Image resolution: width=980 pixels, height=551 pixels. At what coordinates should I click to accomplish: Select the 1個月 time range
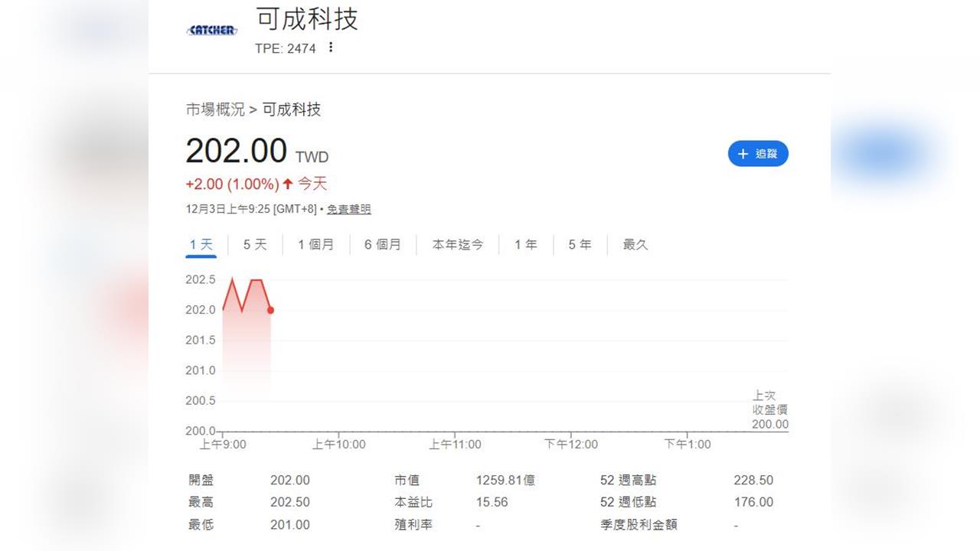tap(315, 244)
